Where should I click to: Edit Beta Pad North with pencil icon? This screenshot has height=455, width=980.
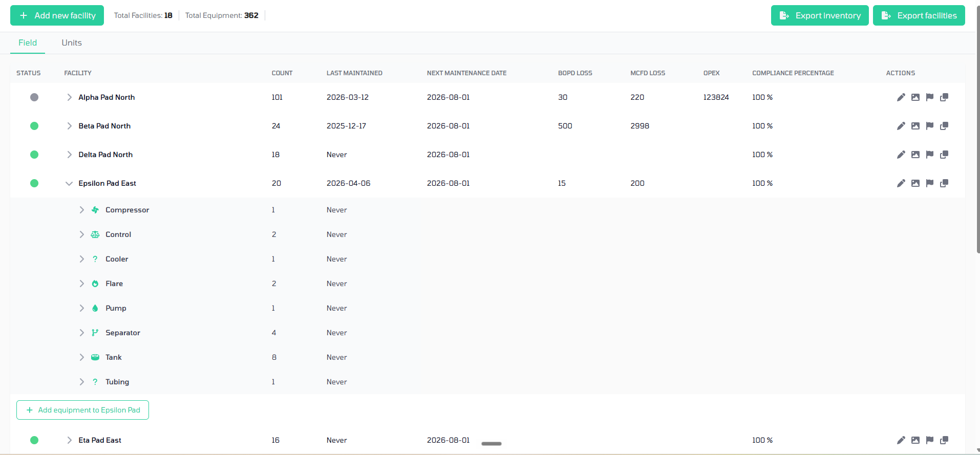(x=901, y=126)
